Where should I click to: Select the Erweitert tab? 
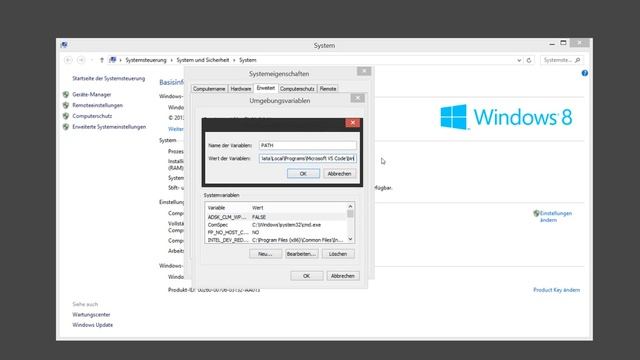(x=266, y=88)
